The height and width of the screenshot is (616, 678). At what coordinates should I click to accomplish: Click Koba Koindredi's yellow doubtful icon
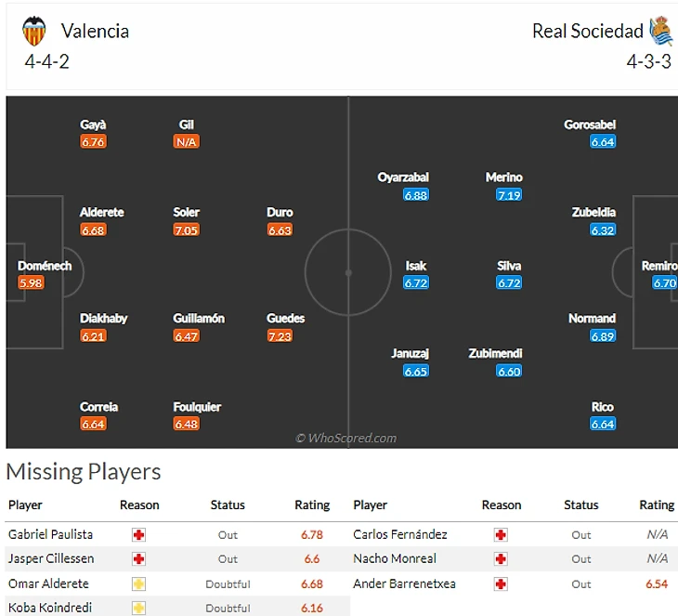click(x=139, y=608)
